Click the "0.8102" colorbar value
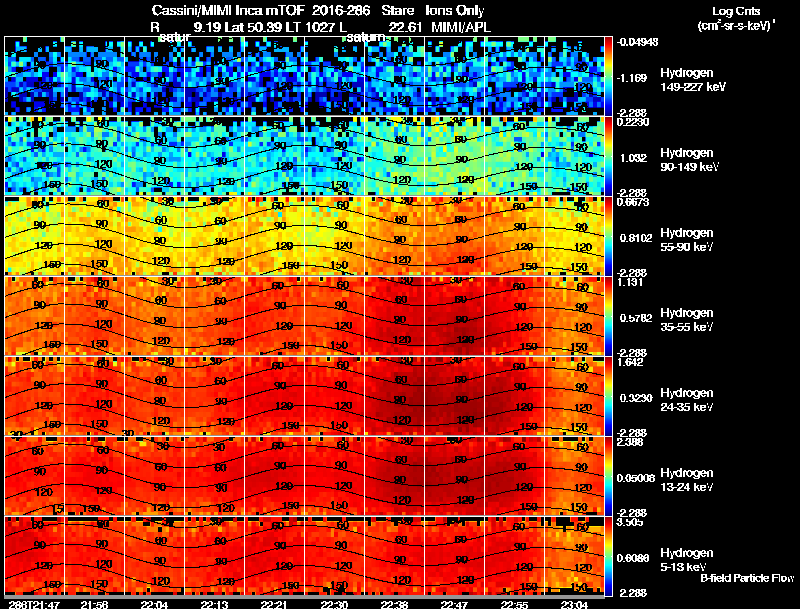Viewport: 800px width, 609px height. (x=636, y=238)
